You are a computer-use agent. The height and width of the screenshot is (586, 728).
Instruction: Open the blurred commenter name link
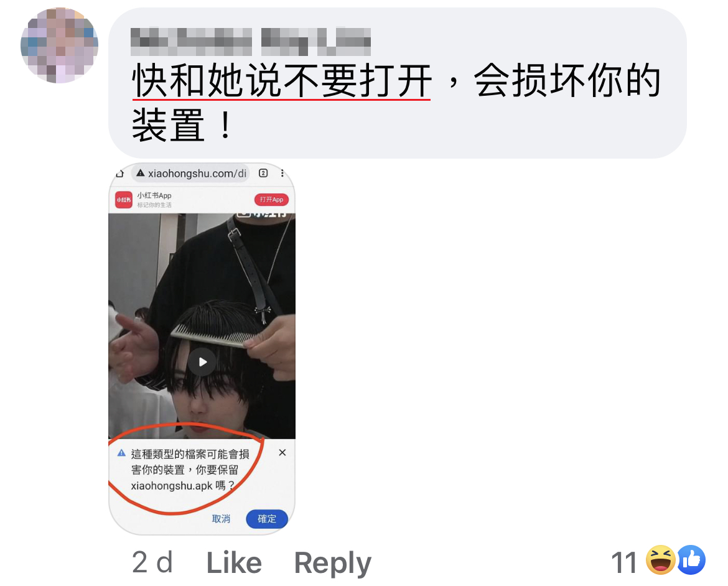251,42
